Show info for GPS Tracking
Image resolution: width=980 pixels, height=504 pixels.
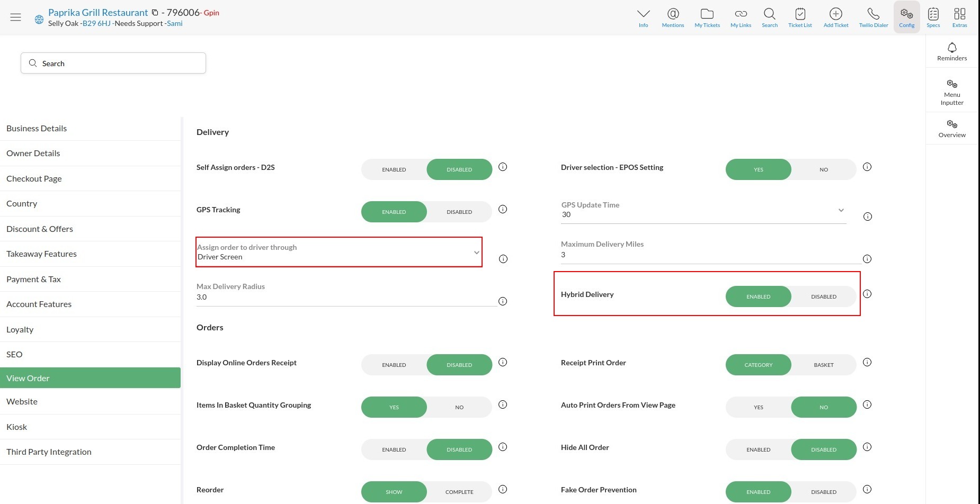point(503,209)
